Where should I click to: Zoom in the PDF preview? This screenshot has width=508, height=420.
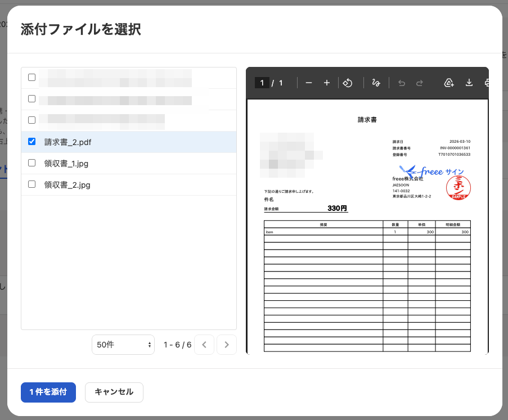[326, 83]
